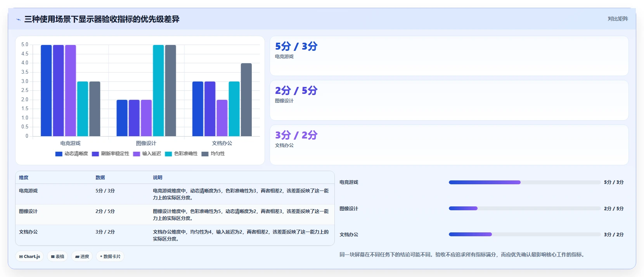
Task: Click the dashboard title 三种使用场景下显示器验收指标的优先级差异
Action: [x=102, y=19]
